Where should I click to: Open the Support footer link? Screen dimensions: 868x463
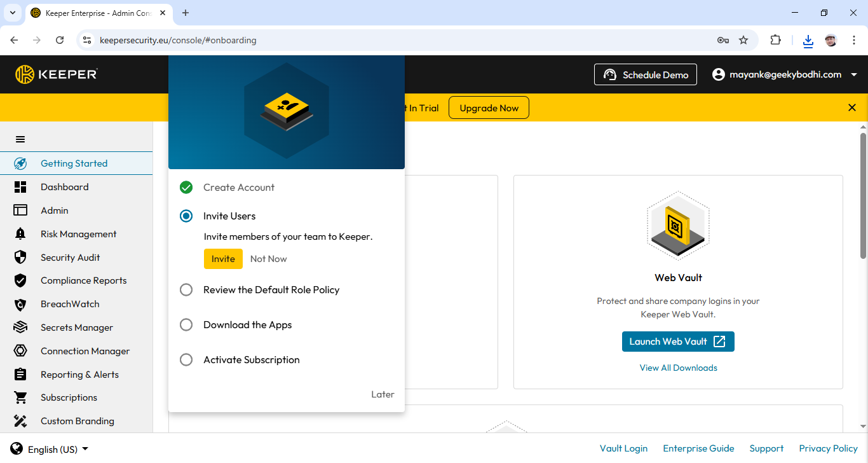tap(766, 448)
